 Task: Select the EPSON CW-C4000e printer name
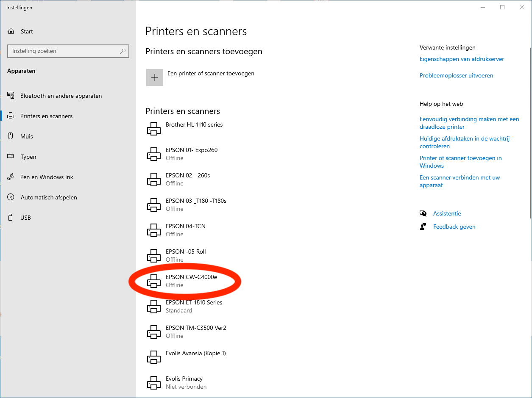[x=191, y=277]
